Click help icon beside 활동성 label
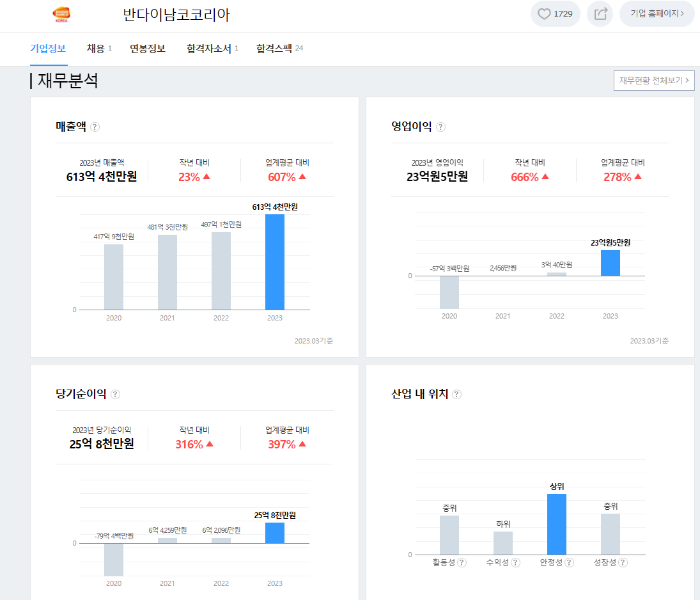 pos(462,562)
